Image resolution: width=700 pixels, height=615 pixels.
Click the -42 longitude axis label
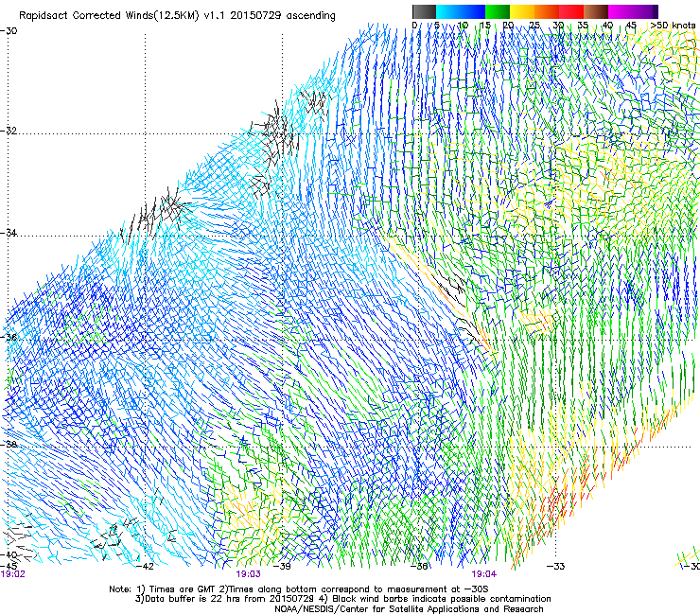tap(145, 567)
